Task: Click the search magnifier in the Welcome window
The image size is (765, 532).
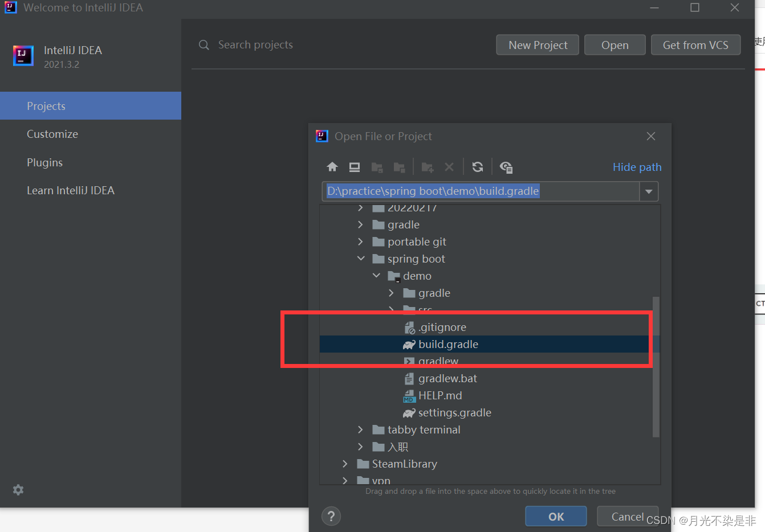Action: click(x=204, y=45)
